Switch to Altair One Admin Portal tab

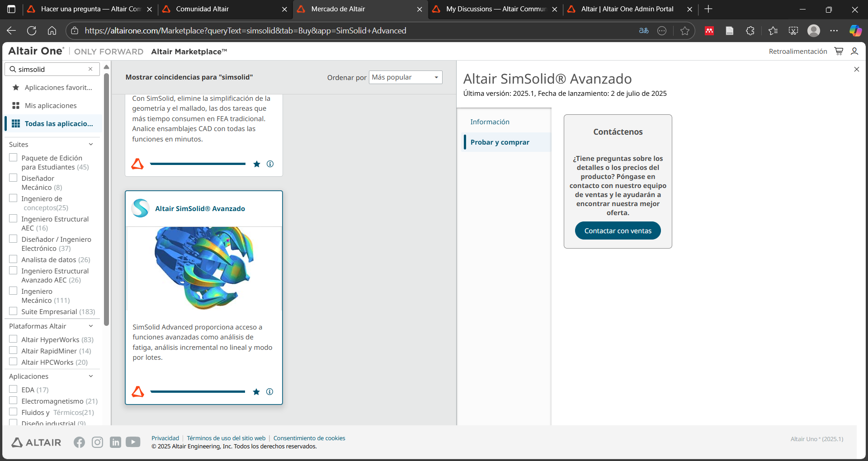[x=630, y=9]
